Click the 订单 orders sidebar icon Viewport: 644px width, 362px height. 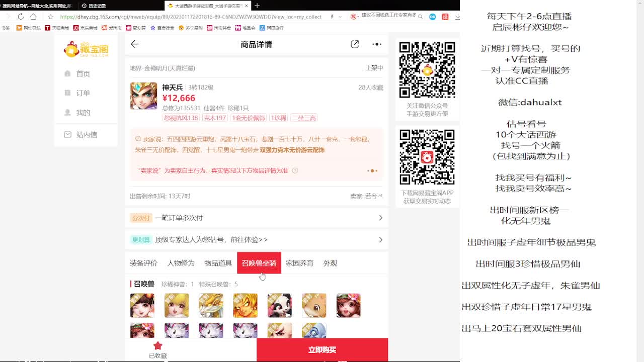67,93
